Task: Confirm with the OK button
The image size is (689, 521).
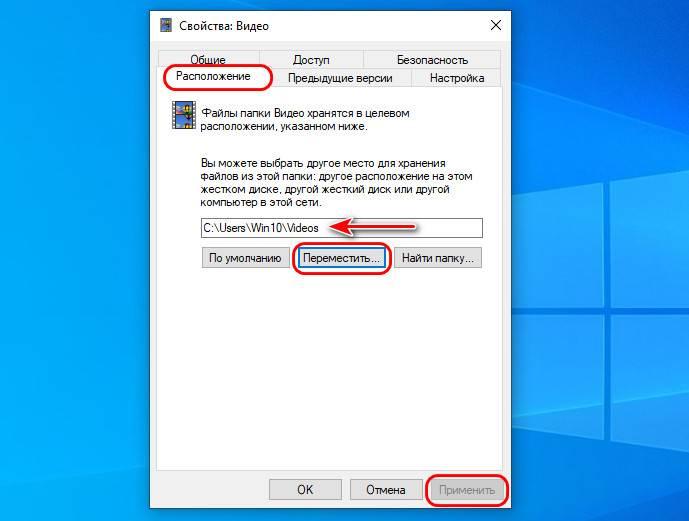Action: pos(305,489)
